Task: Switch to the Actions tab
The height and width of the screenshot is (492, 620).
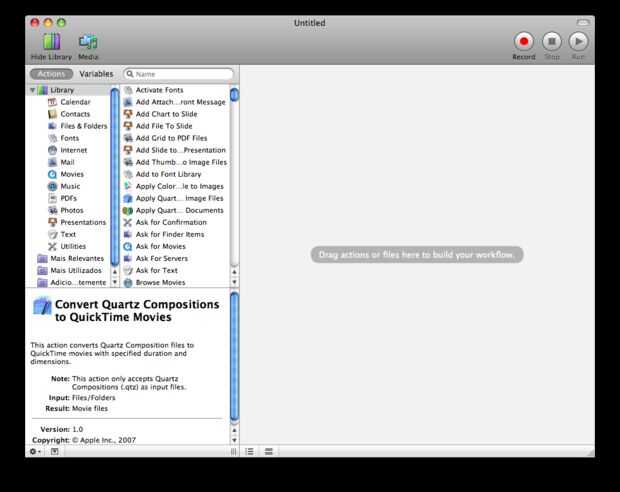Action: click(51, 74)
